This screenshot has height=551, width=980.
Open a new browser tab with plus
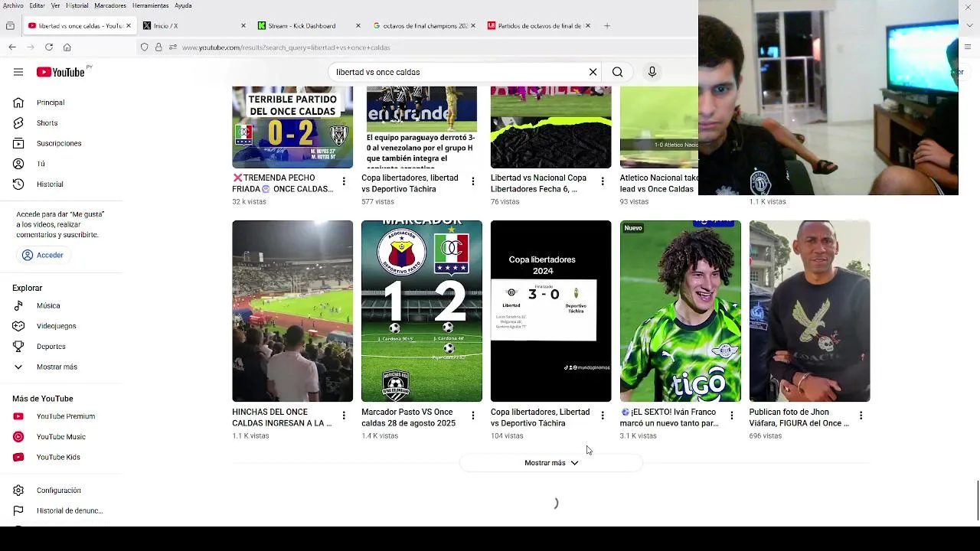pyautogui.click(x=607, y=26)
